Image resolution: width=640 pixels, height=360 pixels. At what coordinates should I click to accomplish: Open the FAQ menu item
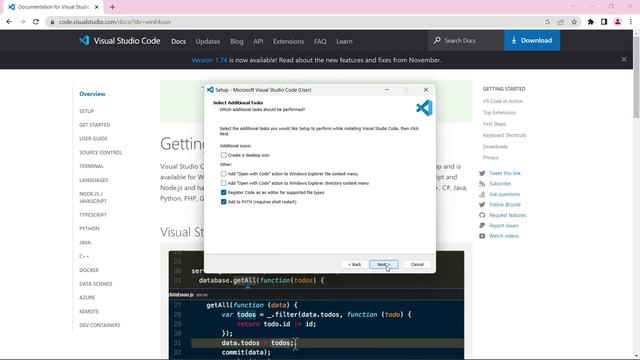320,41
